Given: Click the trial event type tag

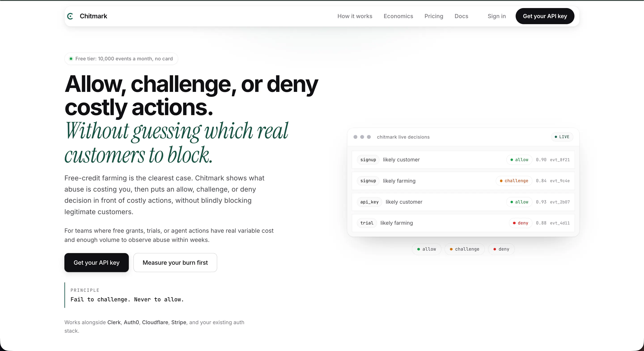Looking at the screenshot, I should [367, 223].
